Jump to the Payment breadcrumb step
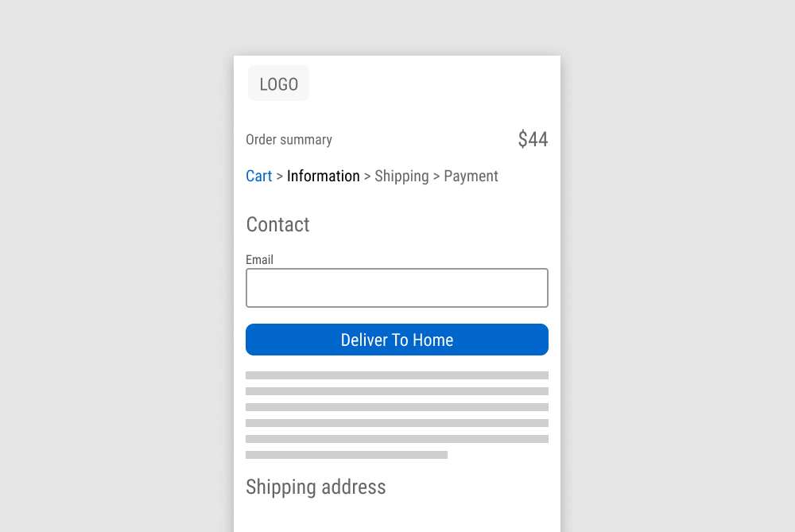795x532 pixels. tap(471, 176)
